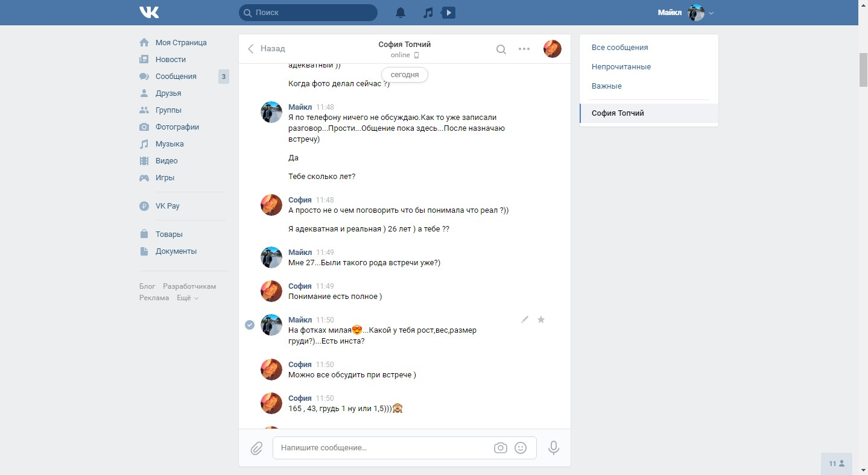Screen dimensions: 868x475
Task: Mark message important with star icon
Action: click(541, 319)
